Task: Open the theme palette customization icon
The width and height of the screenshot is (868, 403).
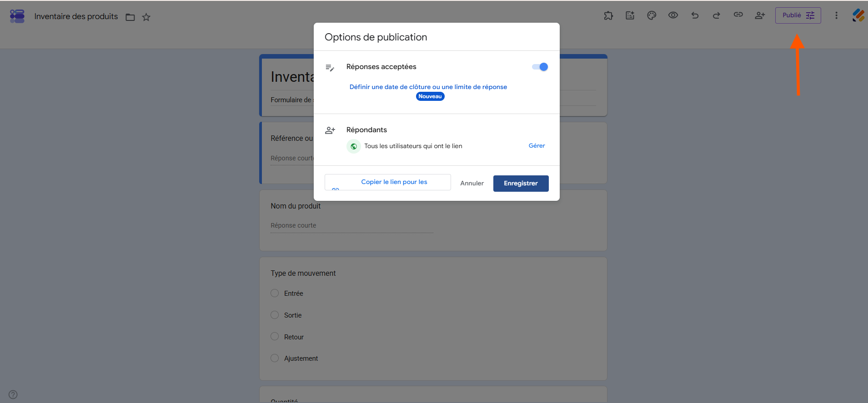Action: [652, 15]
